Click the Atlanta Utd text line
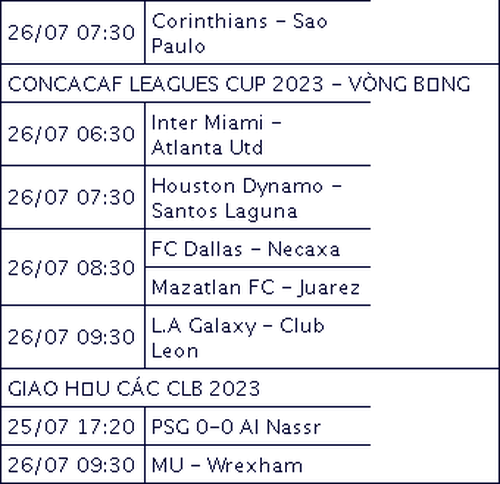 pos(207,147)
